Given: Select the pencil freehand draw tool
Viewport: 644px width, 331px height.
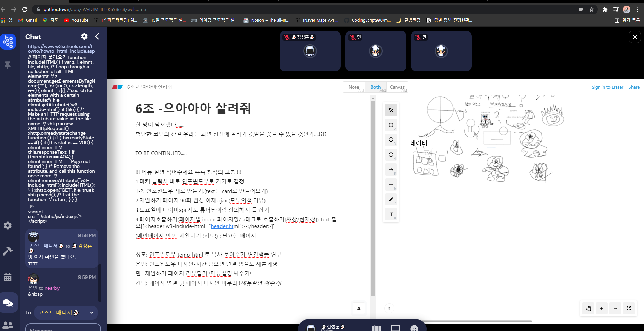Looking at the screenshot, I should 391,199.
